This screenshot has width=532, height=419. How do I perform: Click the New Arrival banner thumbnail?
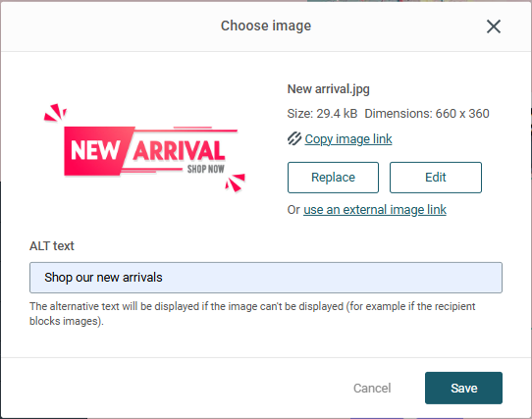144,148
